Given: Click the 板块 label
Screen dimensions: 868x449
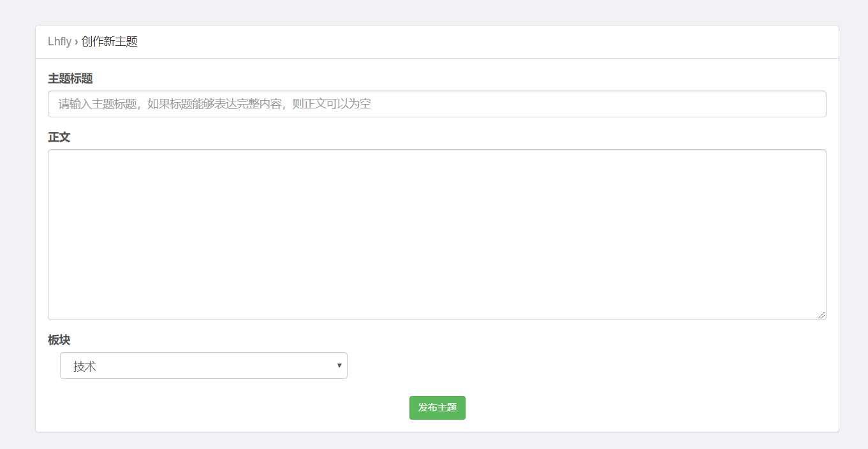Looking at the screenshot, I should [59, 340].
